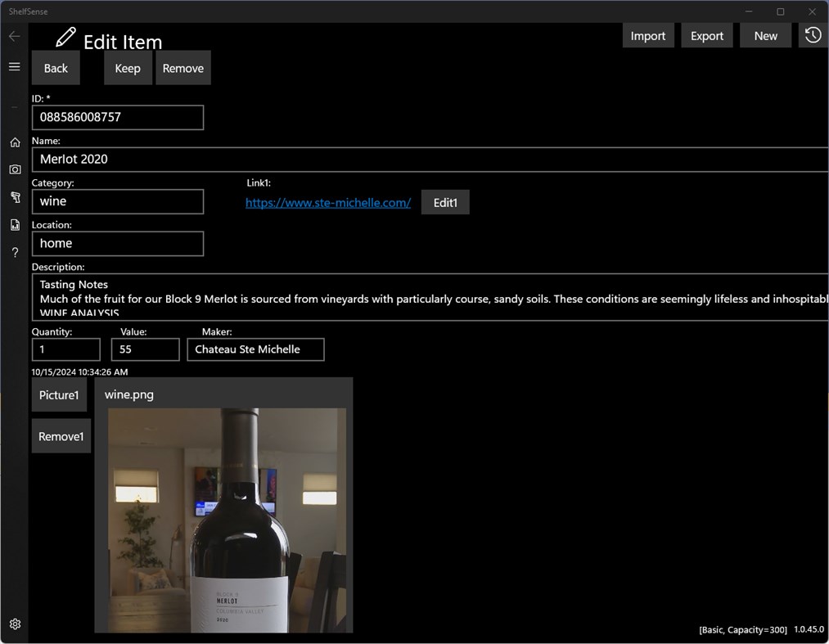
Task: View history with the clock icon
Action: 812,35
